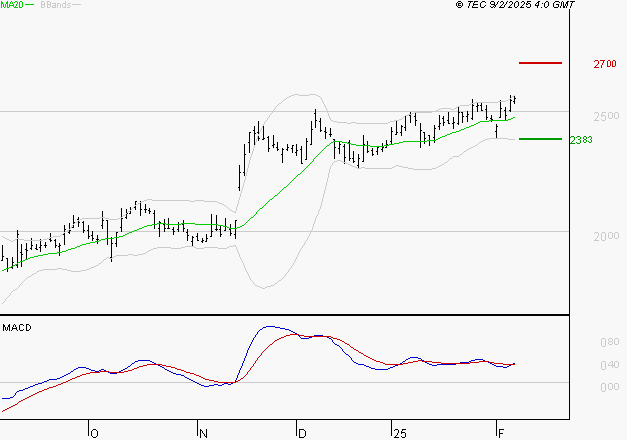Screen dimensions: 627x440
Task: Click the N month axis label
Action: coord(203,434)
